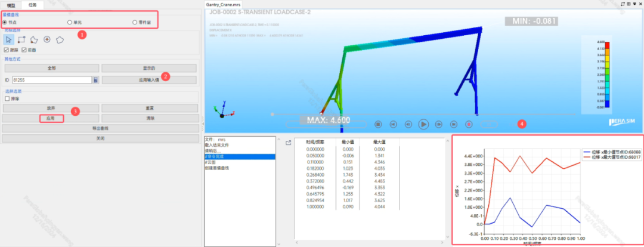Enable the 排除 checkbox
Screen dimensions: 644x247
point(7,98)
